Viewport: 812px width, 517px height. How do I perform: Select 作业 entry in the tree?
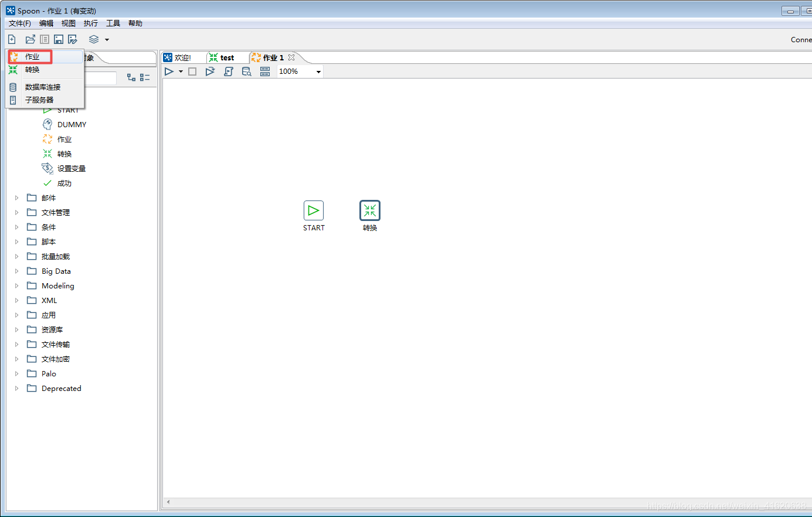[x=64, y=140]
